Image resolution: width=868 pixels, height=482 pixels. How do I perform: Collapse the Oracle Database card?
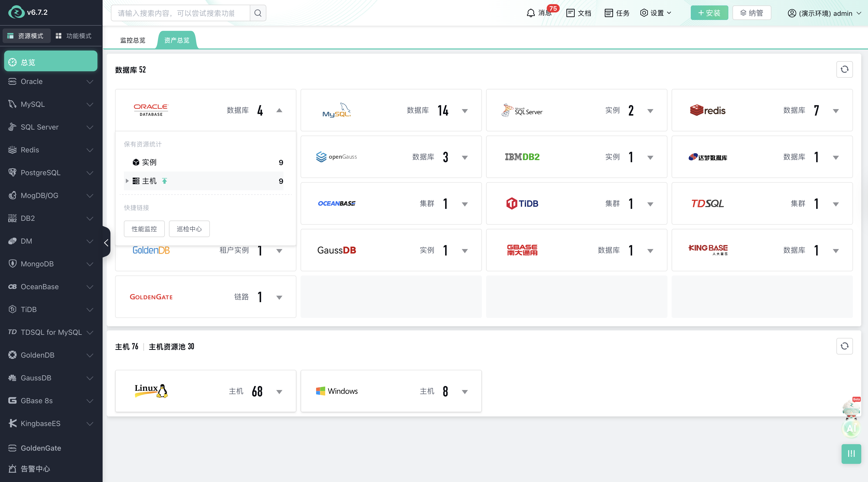click(279, 111)
